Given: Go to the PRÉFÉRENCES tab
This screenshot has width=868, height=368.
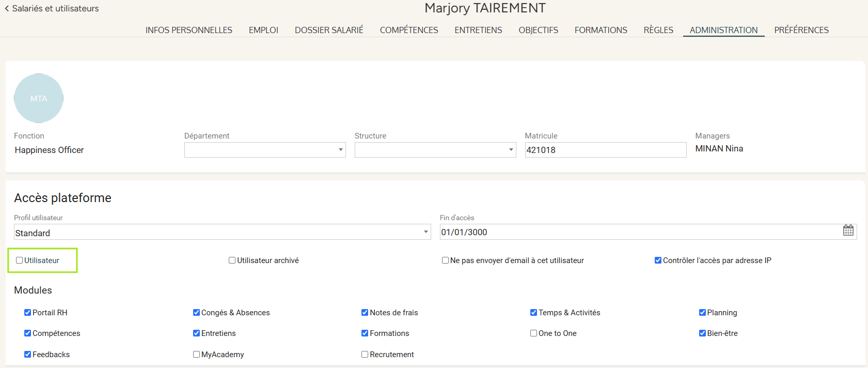Looking at the screenshot, I should (x=801, y=30).
